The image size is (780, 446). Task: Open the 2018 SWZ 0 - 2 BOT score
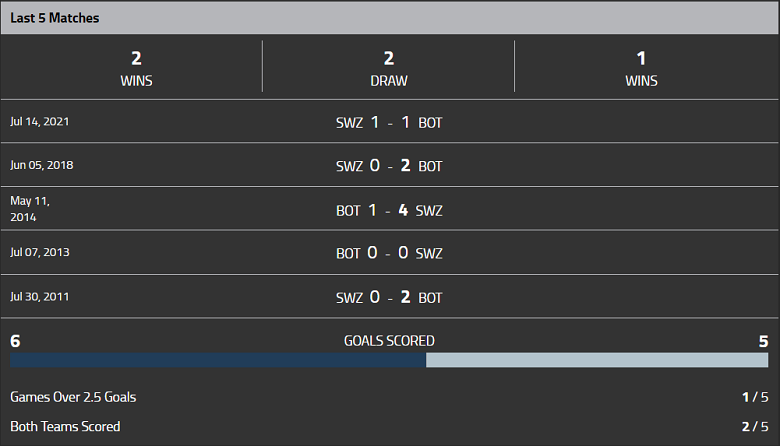click(x=389, y=165)
